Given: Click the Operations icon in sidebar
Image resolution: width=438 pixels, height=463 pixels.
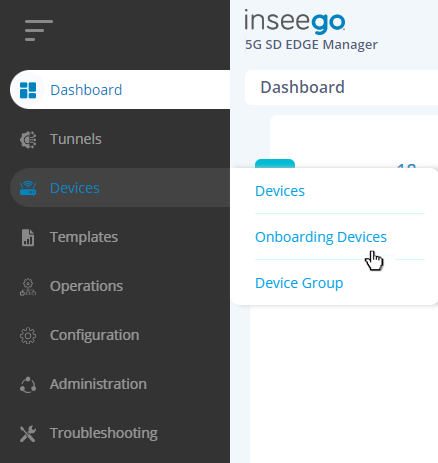Looking at the screenshot, I should coord(28,287).
